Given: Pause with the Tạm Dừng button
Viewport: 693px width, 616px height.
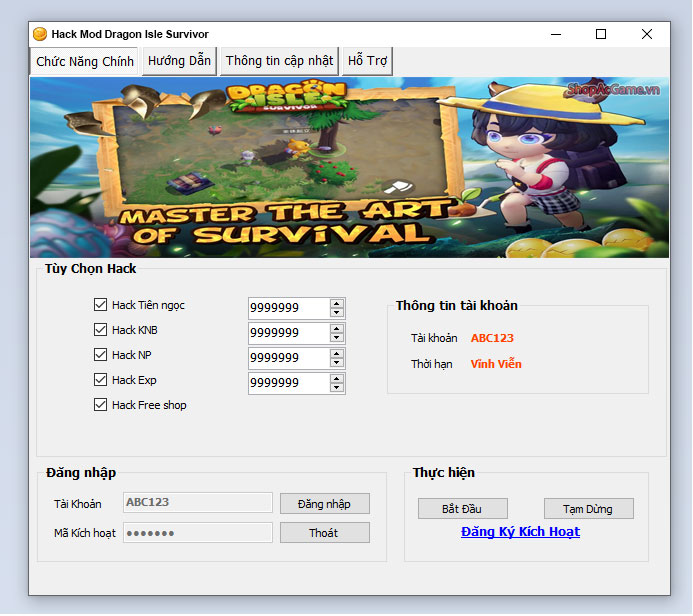Looking at the screenshot, I should (589, 509).
